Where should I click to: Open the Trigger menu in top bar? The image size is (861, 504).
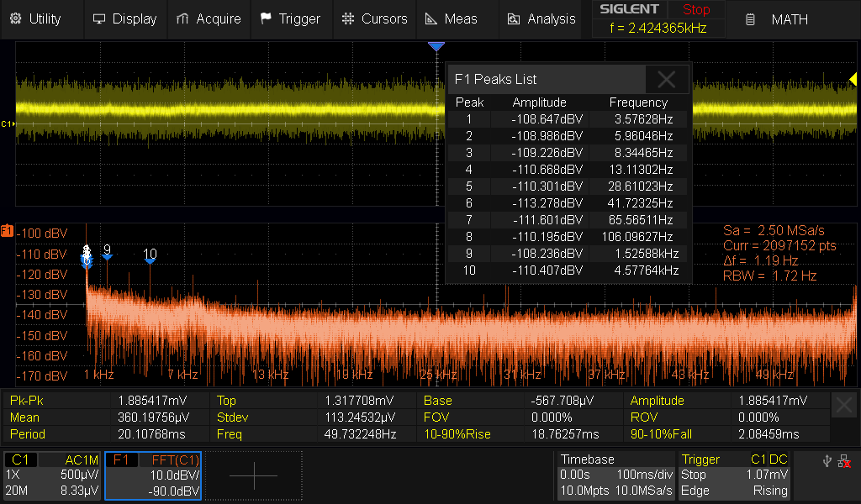click(290, 18)
